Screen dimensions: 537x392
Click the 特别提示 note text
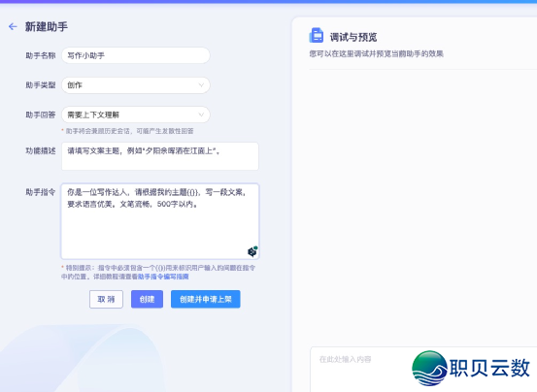pos(158,272)
